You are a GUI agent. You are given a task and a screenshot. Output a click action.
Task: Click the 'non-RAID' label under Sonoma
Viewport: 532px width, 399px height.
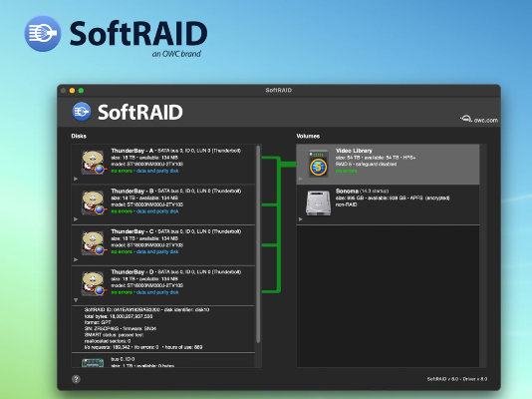pyautogui.click(x=346, y=204)
